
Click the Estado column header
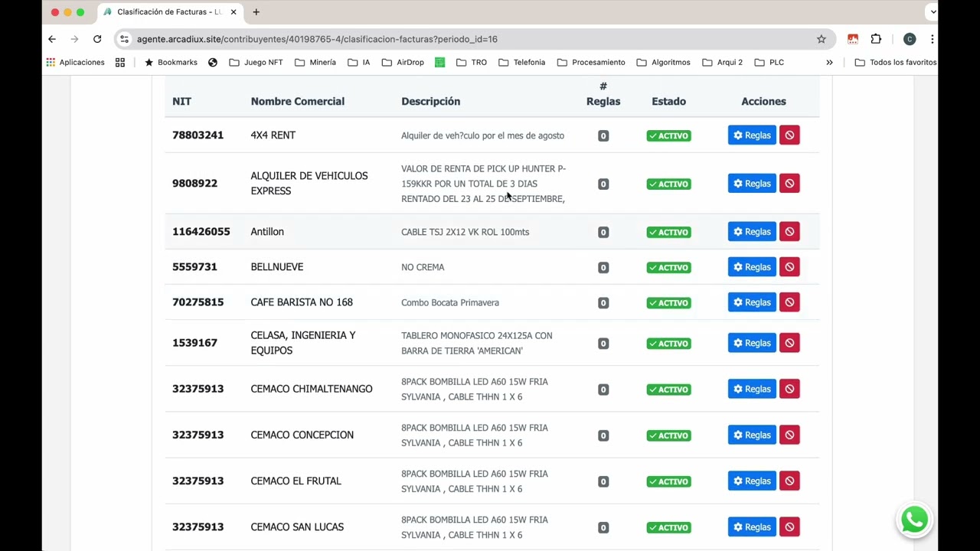click(x=668, y=101)
